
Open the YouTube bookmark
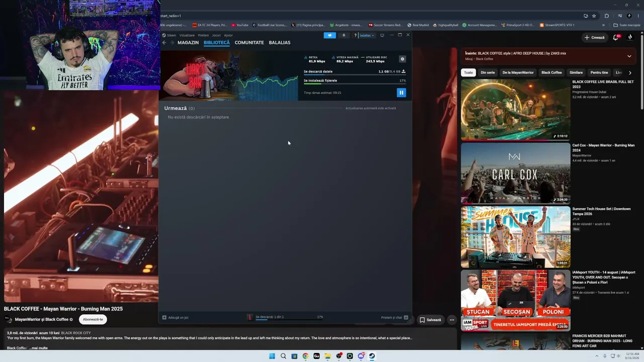click(240, 25)
